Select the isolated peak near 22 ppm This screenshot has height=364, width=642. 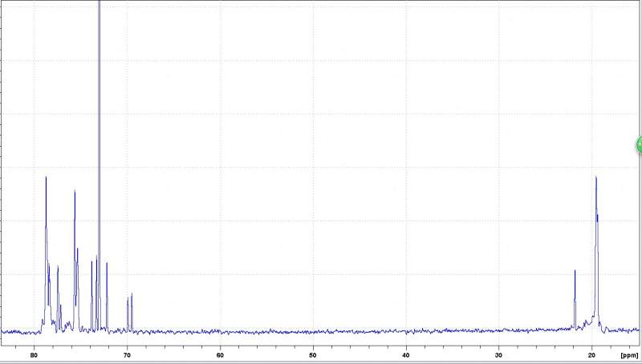click(575, 301)
